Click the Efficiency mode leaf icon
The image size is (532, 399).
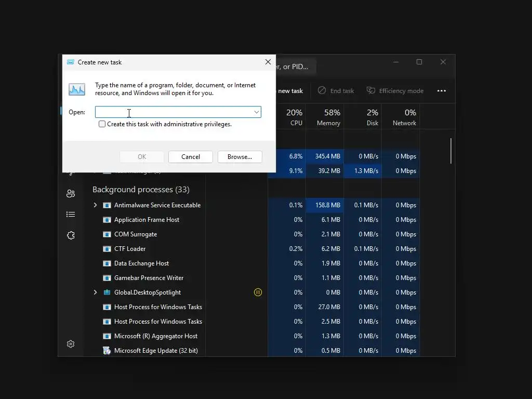point(371,90)
